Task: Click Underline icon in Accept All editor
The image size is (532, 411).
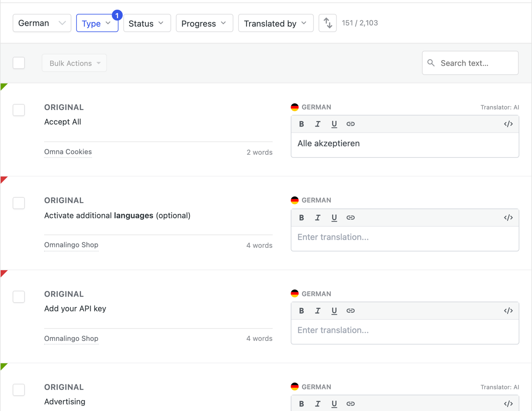Action: (x=334, y=124)
